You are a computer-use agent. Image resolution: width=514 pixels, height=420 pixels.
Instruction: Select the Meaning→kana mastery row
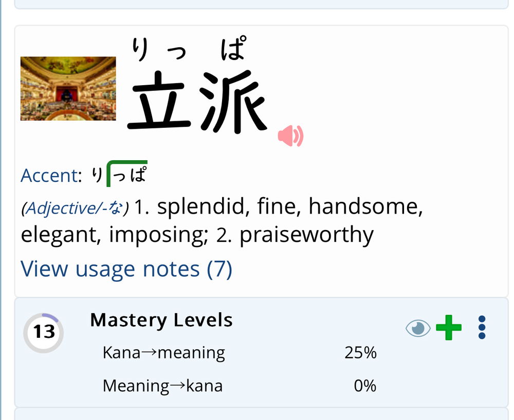coord(240,386)
